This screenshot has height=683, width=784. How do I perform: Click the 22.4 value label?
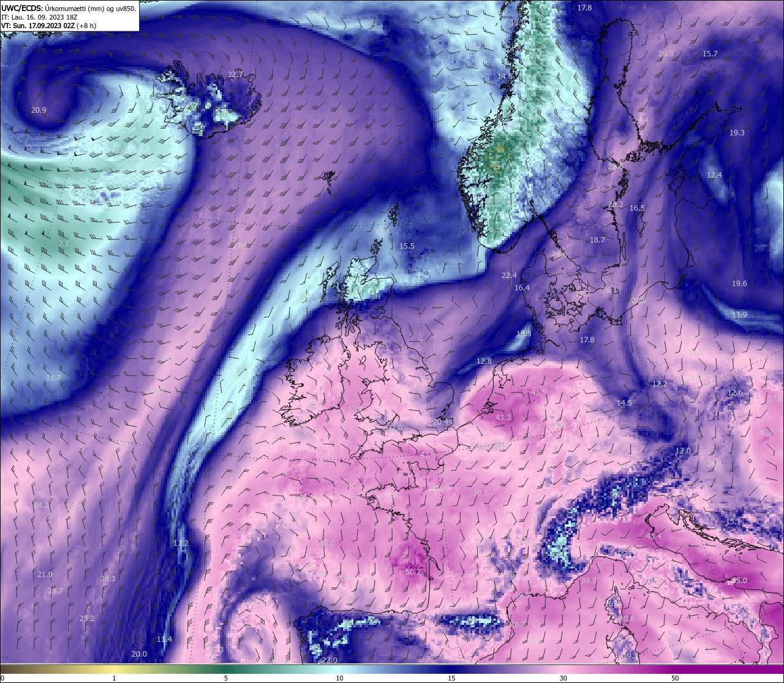(509, 276)
